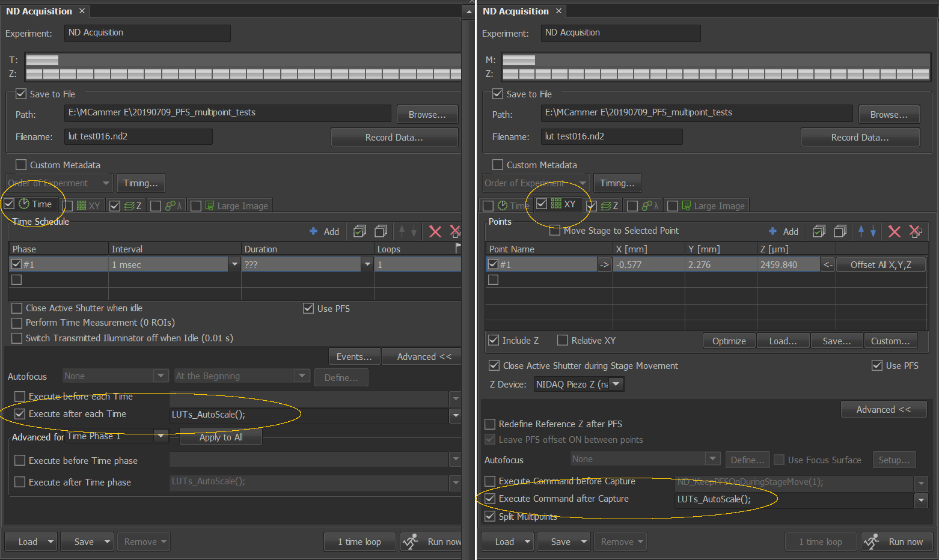Expand Interval dropdown for phase #1
The height and width of the screenshot is (560, 939).
point(234,264)
